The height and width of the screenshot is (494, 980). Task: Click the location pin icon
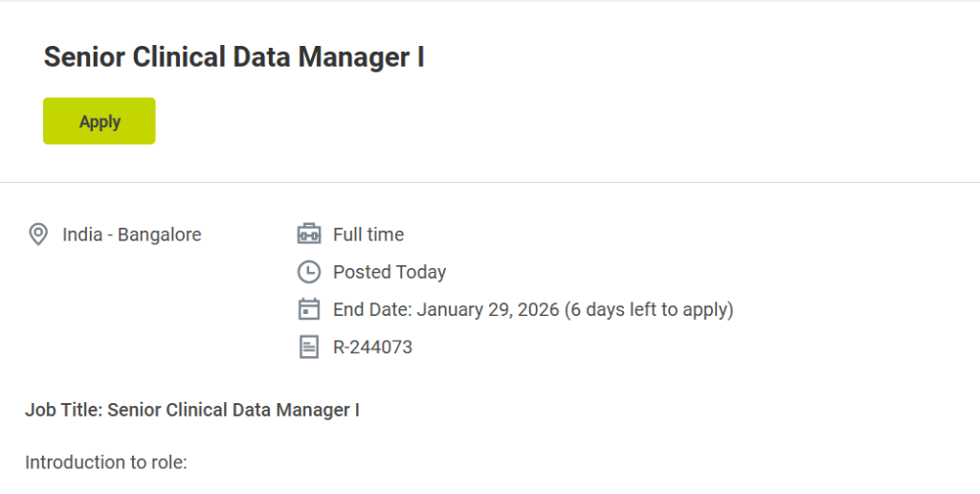(38, 235)
